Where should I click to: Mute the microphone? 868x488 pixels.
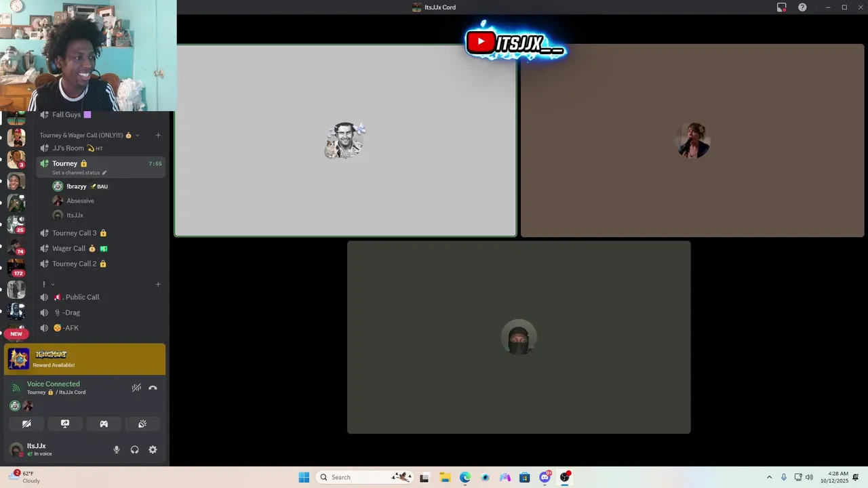click(116, 449)
